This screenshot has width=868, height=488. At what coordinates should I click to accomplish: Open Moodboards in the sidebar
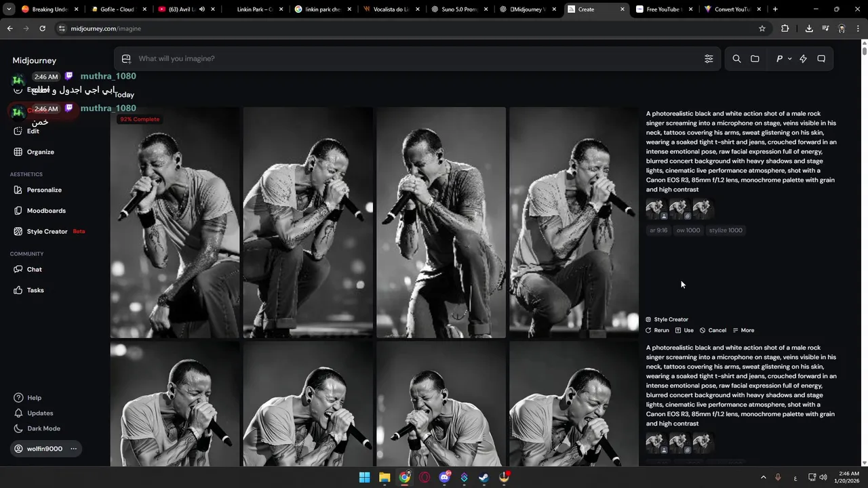(x=46, y=211)
